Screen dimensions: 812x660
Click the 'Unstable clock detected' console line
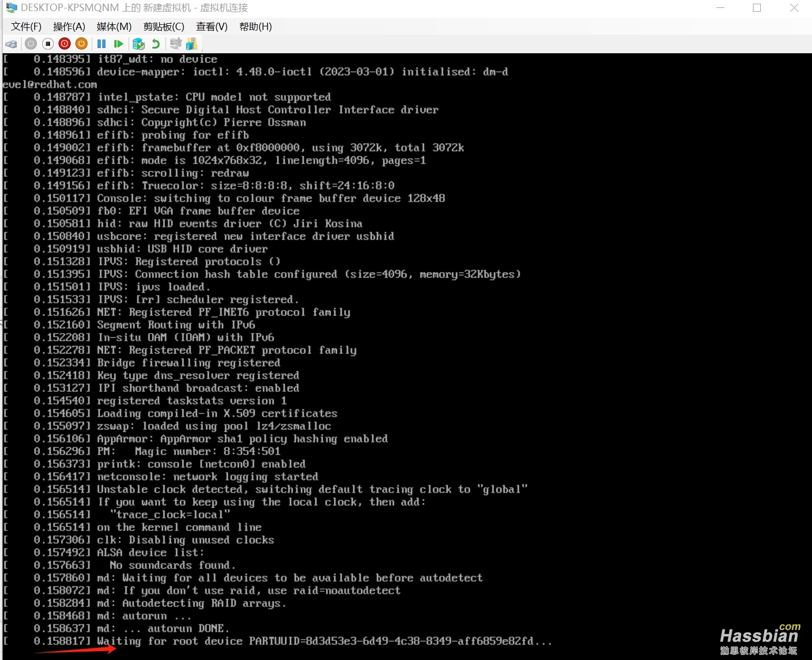click(x=265, y=490)
